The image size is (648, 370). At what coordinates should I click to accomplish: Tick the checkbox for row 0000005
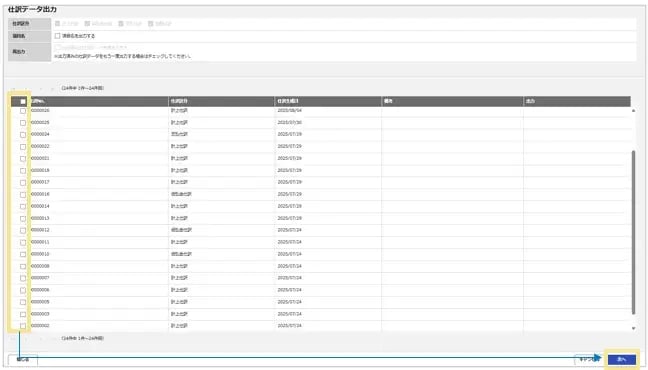point(23,302)
